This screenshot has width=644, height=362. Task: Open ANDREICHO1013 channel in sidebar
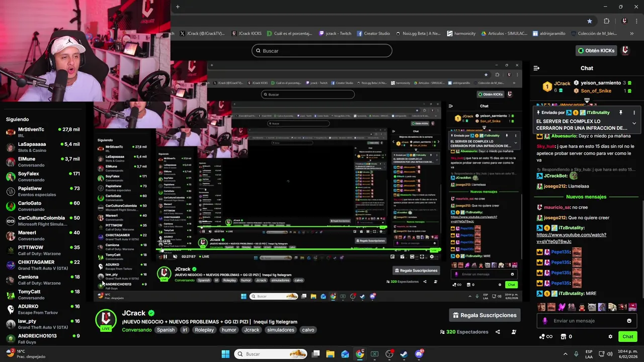point(43,338)
